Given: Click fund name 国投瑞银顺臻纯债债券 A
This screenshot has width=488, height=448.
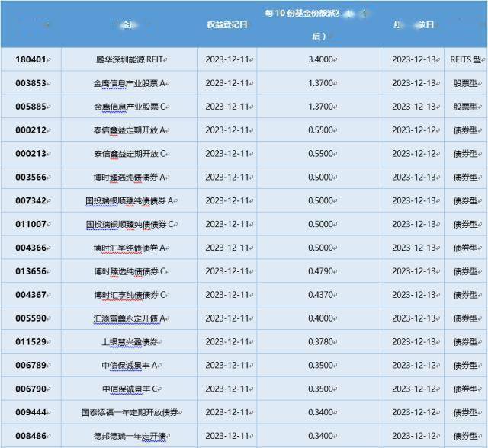Looking at the screenshot, I should [x=130, y=201].
